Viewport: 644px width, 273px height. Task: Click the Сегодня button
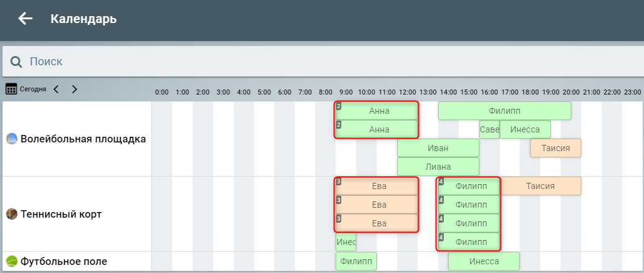[x=33, y=89]
